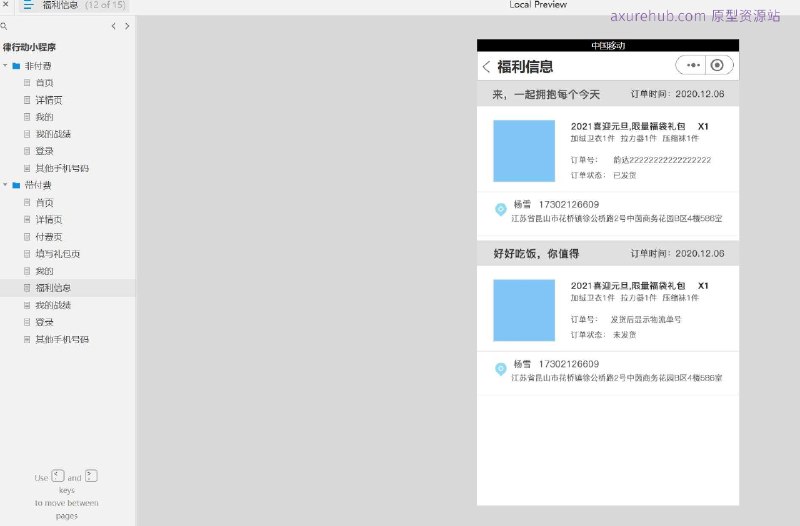The image size is (800, 526).
Task: Go to next page using right arrow
Action: pos(127,26)
